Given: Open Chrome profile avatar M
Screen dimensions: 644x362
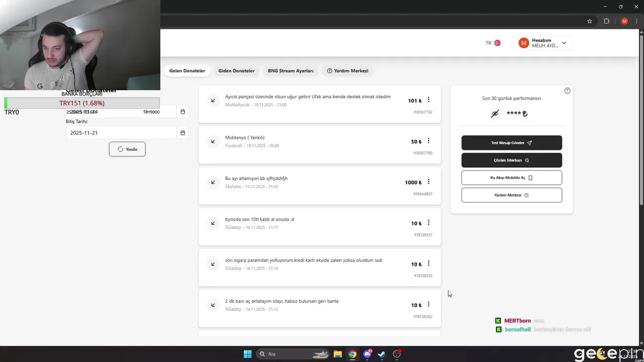Looking at the screenshot, I should click(624, 21).
